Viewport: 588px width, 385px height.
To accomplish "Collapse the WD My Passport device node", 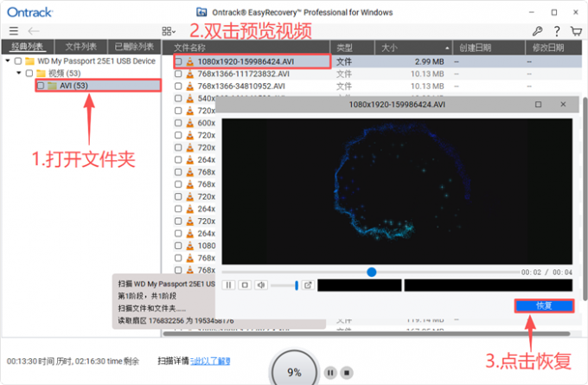I will click(8, 61).
